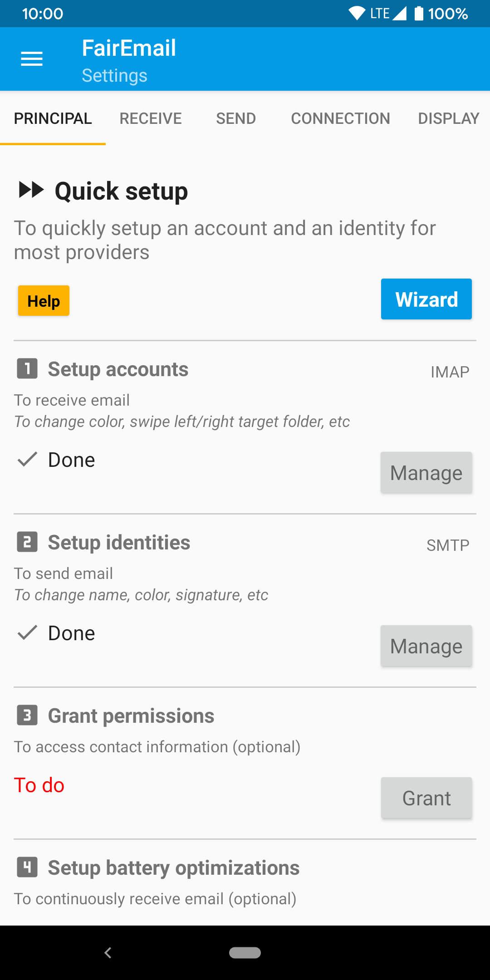Select the Principal tab
This screenshot has width=490, height=980.
click(53, 118)
